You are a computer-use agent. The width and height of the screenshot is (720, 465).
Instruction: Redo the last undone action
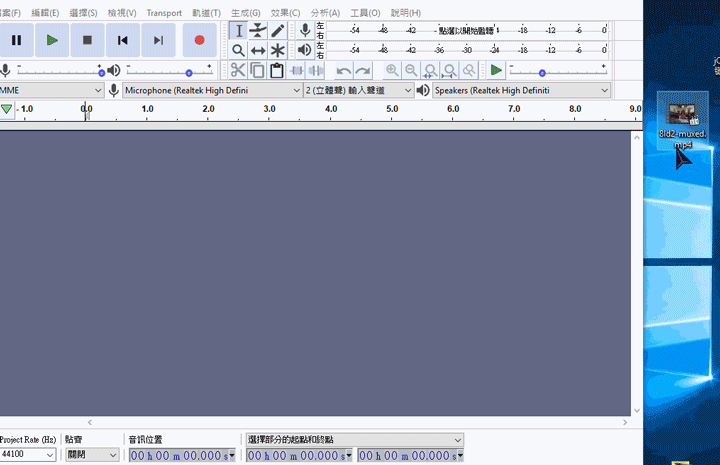pos(363,70)
